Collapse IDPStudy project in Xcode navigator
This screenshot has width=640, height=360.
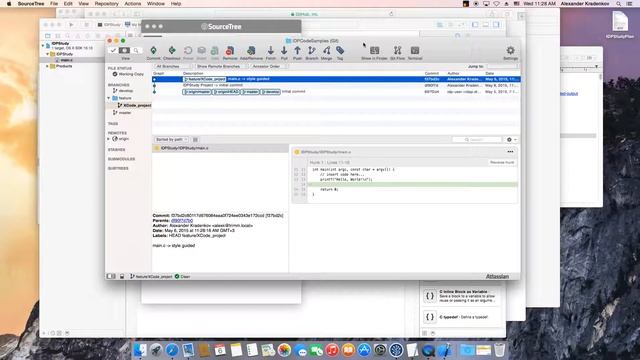coord(43,45)
